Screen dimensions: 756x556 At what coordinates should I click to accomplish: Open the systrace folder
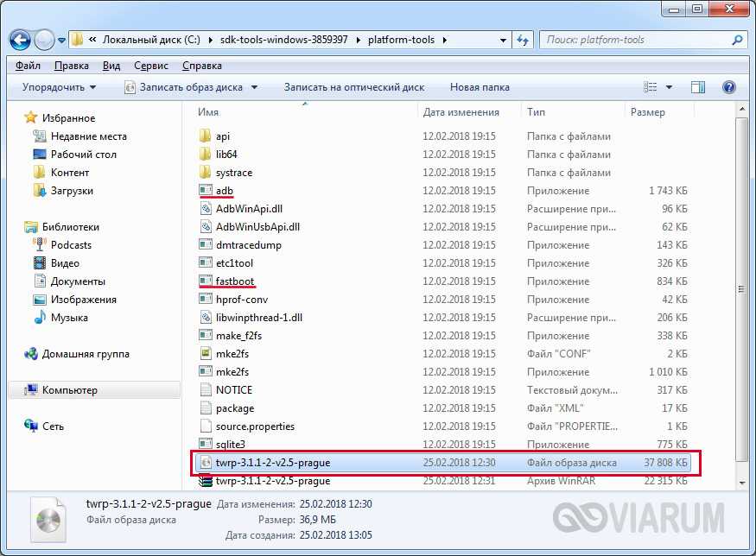pyautogui.click(x=233, y=173)
